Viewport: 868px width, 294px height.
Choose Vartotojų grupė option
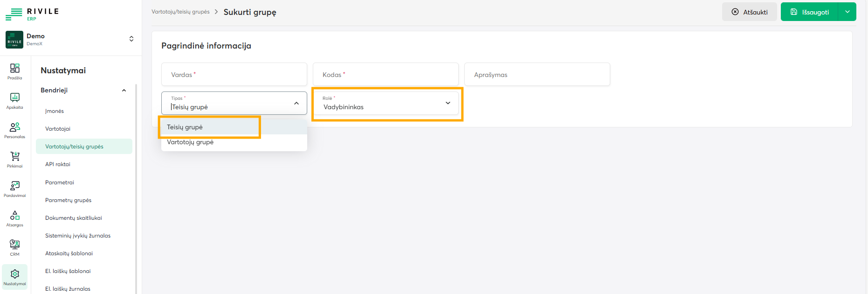point(190,142)
